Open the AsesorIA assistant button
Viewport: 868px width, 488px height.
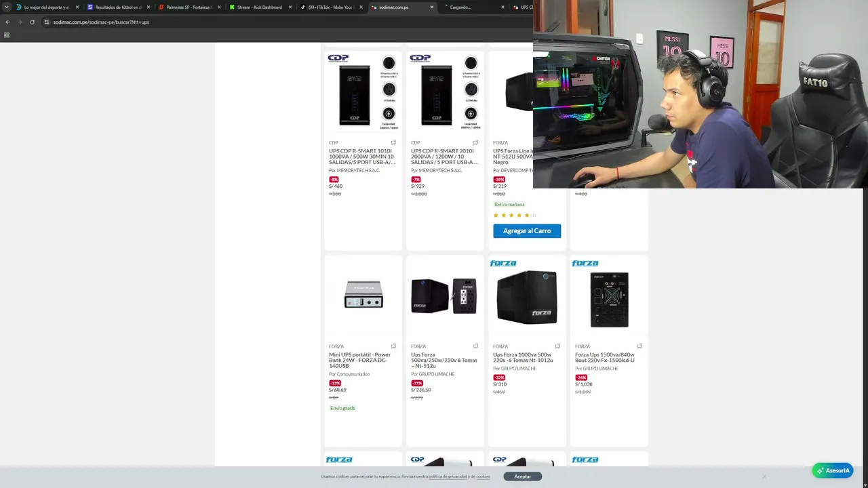click(x=833, y=470)
